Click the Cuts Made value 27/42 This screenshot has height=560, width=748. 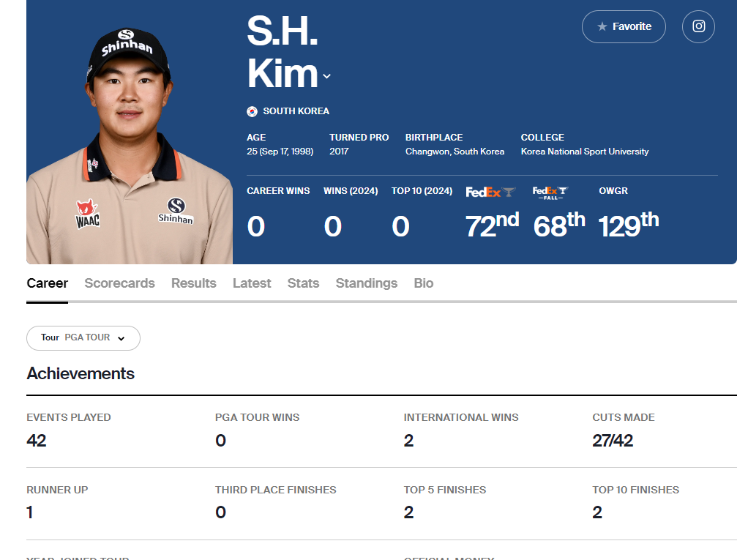(613, 440)
